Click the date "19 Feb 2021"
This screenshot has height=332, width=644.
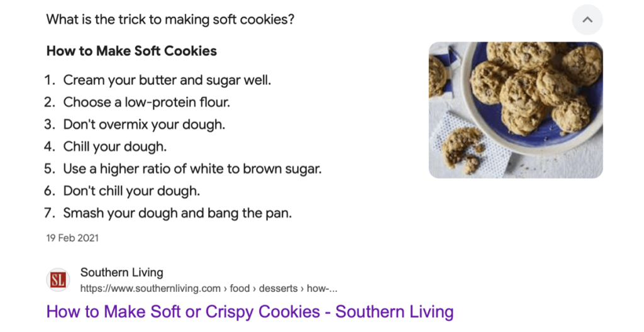pos(72,238)
